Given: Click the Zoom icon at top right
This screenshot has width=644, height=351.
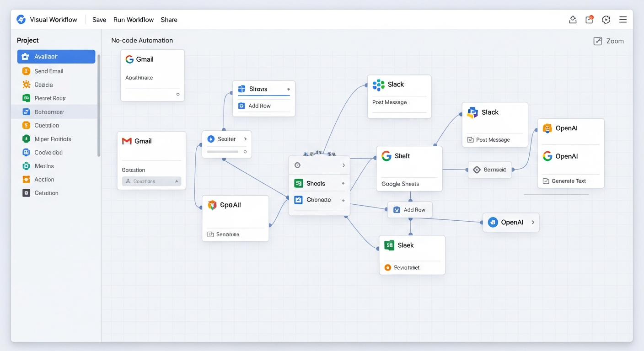Looking at the screenshot, I should 597,41.
